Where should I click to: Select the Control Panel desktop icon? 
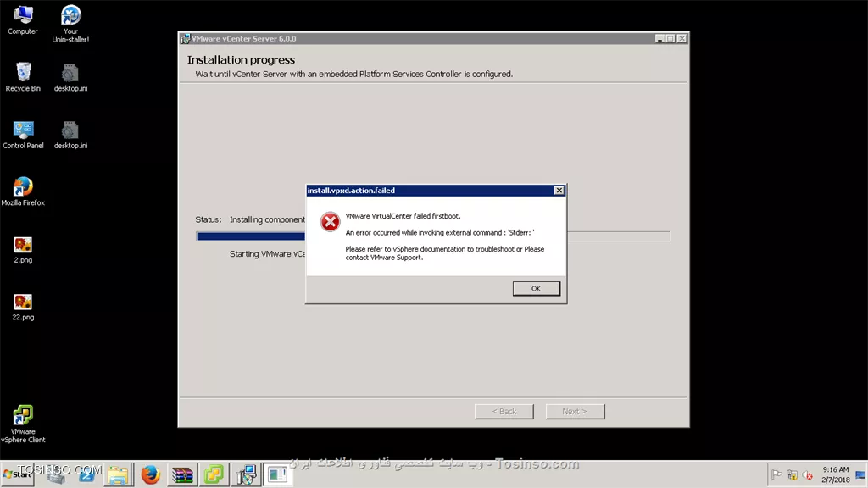(23, 135)
